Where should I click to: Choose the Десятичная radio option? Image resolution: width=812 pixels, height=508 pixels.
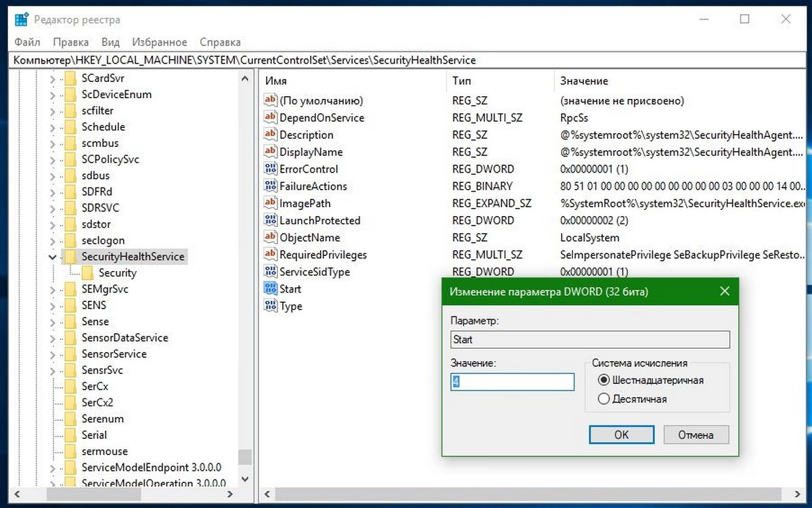(x=604, y=399)
